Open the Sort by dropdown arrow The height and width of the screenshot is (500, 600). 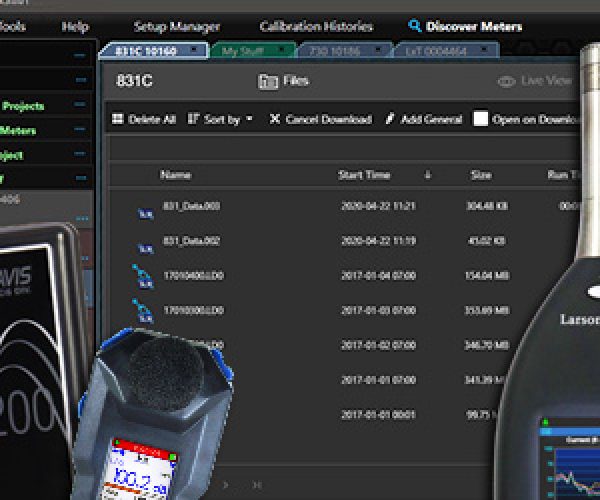coord(249,118)
